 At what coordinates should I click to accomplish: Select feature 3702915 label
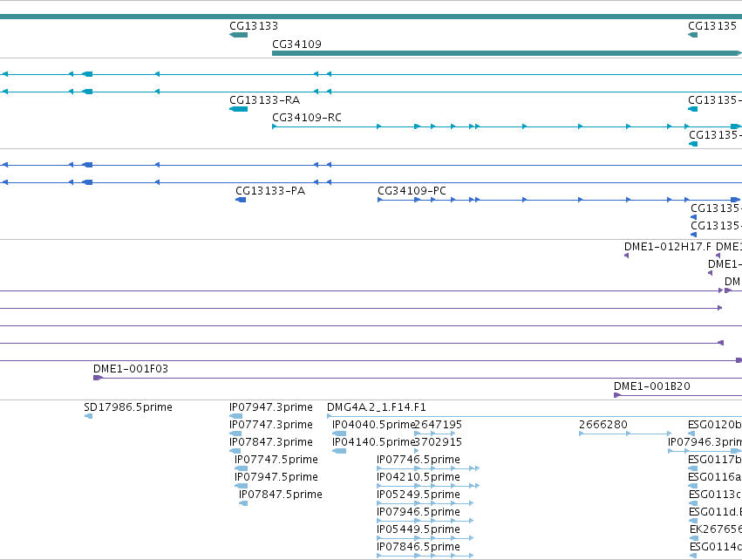click(439, 442)
